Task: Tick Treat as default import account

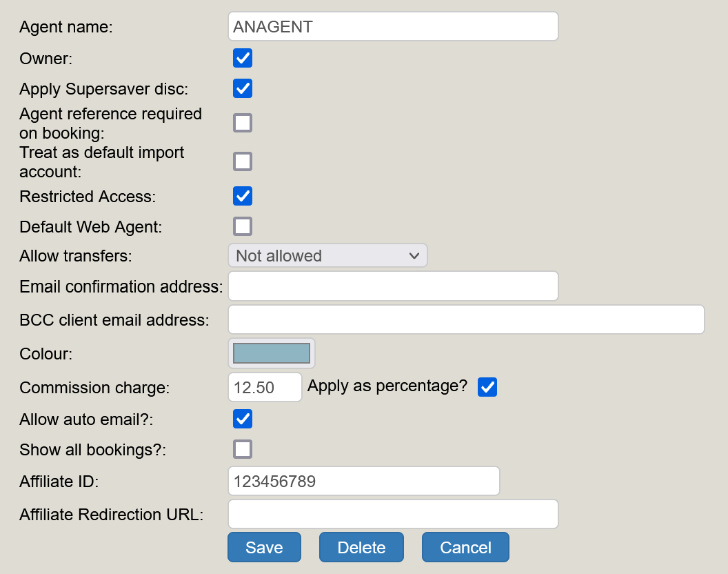Action: 243,161
